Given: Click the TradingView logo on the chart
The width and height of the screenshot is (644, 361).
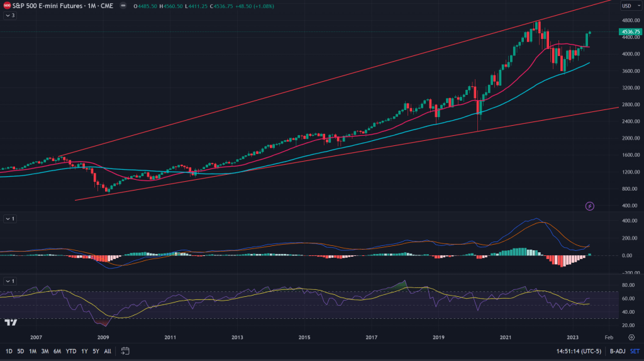Looking at the screenshot, I should [x=11, y=323].
